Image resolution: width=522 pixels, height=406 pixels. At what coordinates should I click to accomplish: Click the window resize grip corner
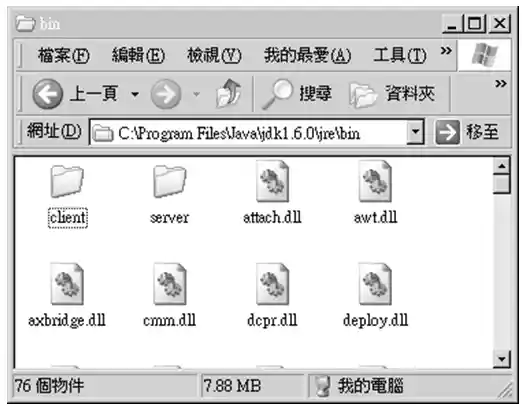pos(505,391)
